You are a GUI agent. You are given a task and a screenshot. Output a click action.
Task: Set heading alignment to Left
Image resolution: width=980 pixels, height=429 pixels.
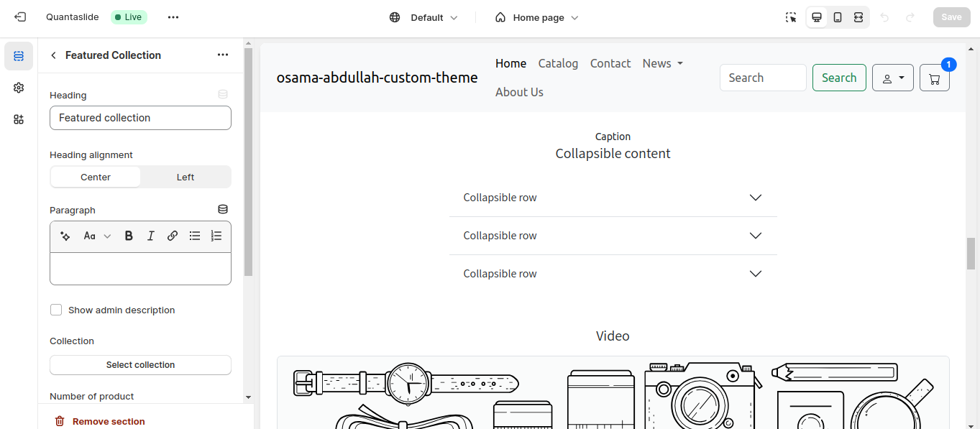(x=186, y=177)
